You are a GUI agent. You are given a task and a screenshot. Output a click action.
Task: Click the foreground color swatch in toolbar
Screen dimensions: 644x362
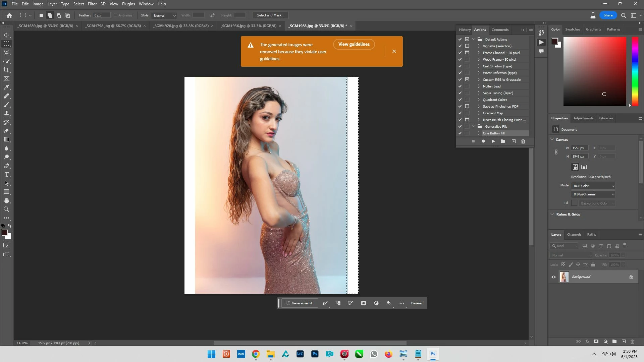coord(4,233)
